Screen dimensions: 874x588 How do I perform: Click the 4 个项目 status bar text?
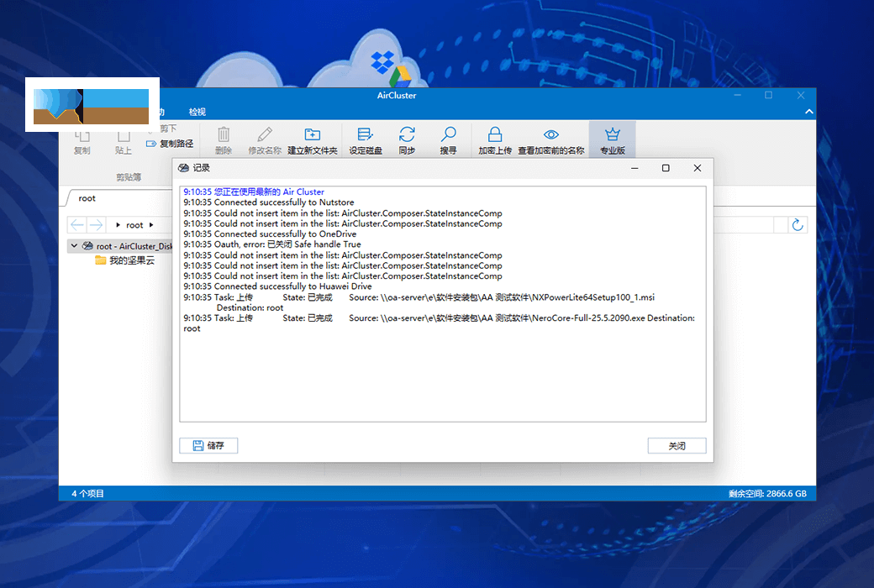tap(87, 493)
